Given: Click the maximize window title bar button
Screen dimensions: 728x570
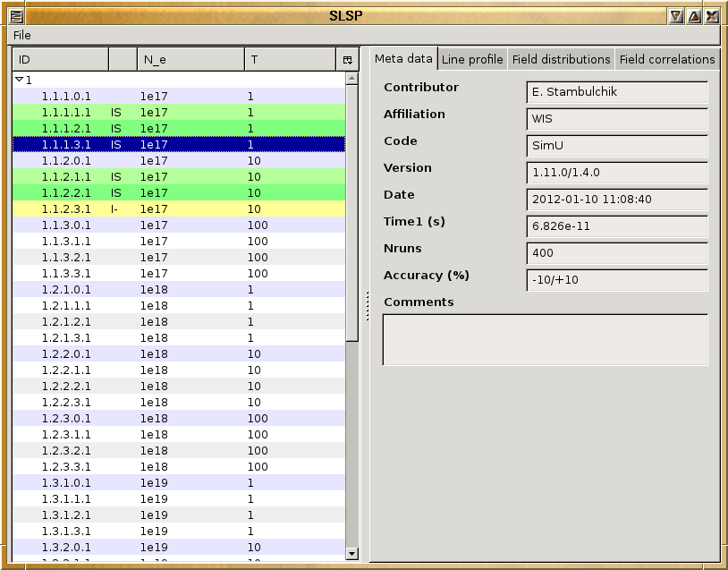Looking at the screenshot, I should pyautogui.click(x=694, y=16).
